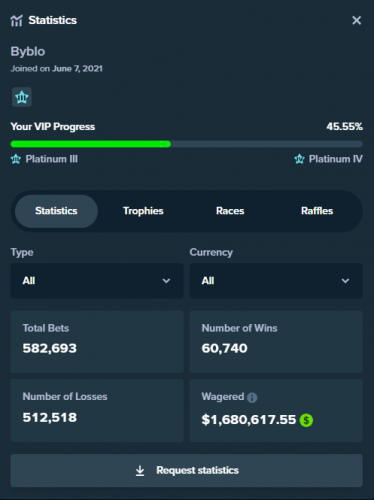Screen dimensions: 374x500
Task: Click the 'Wagered' label
Action: pos(223,397)
